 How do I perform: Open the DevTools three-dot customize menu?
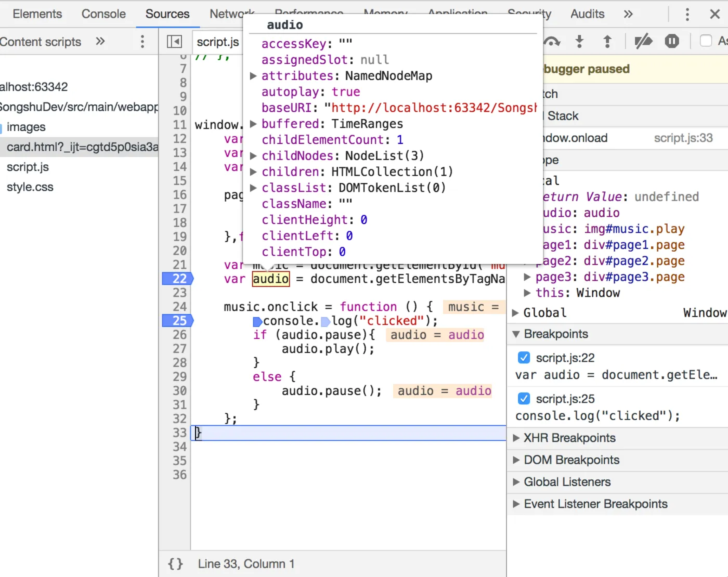pos(687,14)
